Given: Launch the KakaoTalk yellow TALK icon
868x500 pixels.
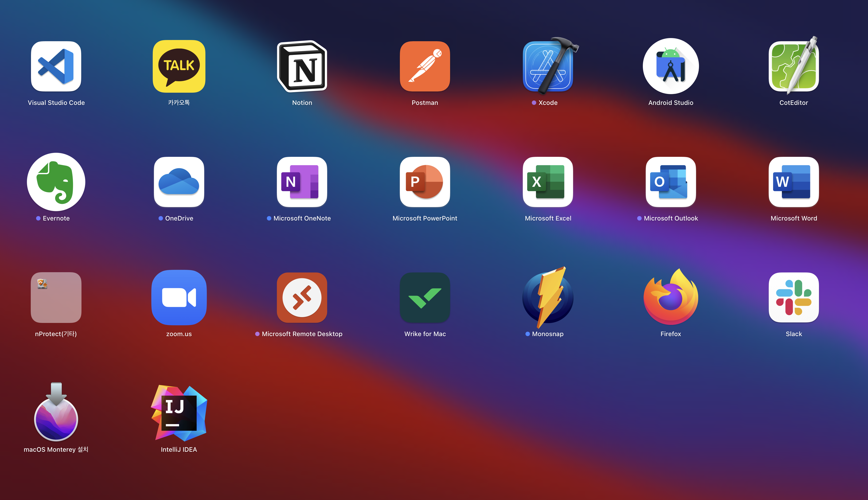Looking at the screenshot, I should (x=179, y=67).
